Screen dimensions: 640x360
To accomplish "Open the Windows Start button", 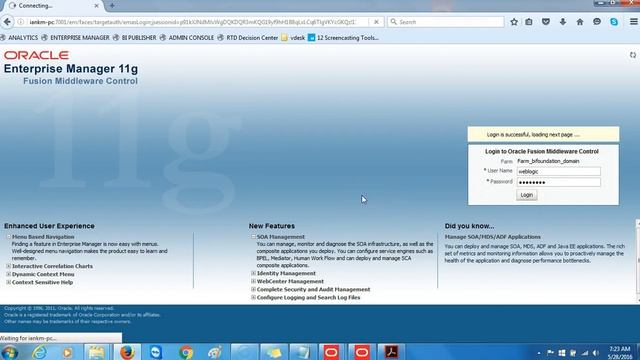I will tap(9, 352).
